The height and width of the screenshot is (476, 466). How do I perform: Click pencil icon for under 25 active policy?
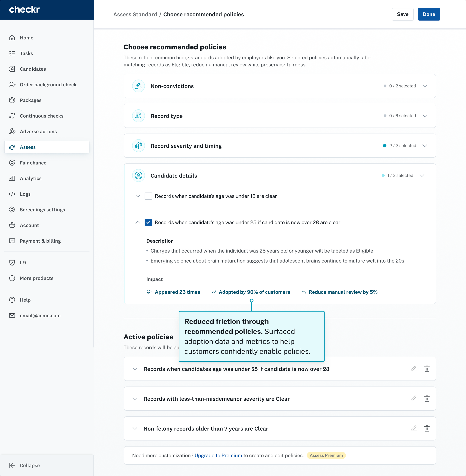(414, 369)
